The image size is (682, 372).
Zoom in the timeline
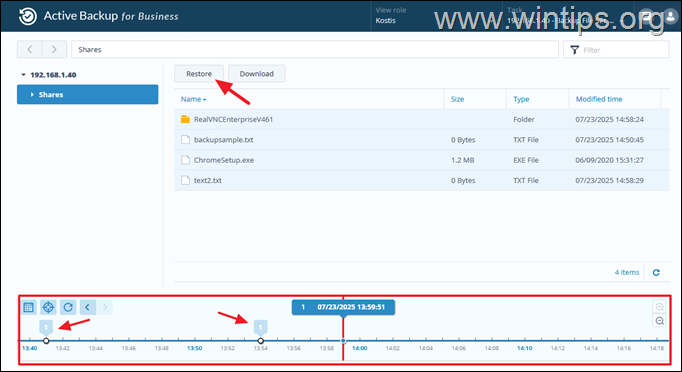pyautogui.click(x=660, y=307)
